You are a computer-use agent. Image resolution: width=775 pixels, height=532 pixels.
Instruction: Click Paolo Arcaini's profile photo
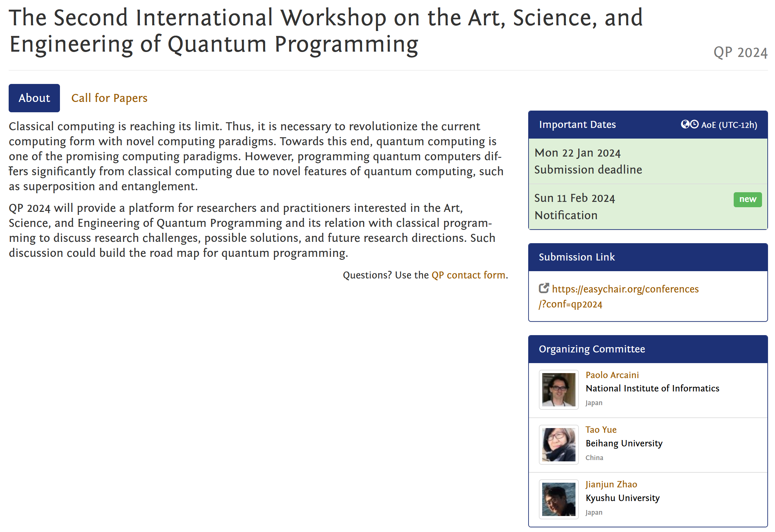coord(559,390)
